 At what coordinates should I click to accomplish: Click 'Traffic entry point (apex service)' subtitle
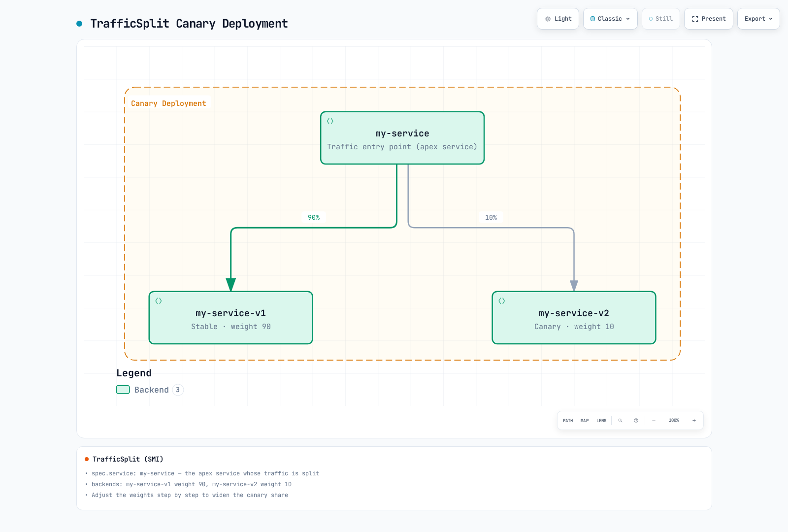402,147
